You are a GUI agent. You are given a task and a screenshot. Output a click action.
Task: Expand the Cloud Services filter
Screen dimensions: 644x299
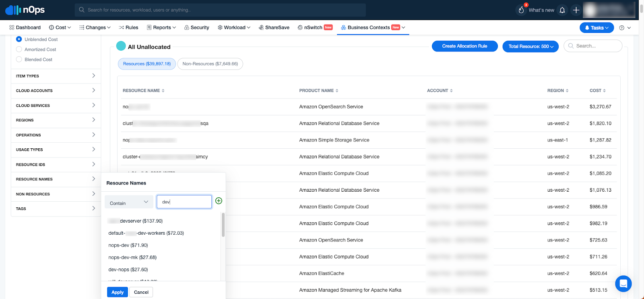pos(56,106)
